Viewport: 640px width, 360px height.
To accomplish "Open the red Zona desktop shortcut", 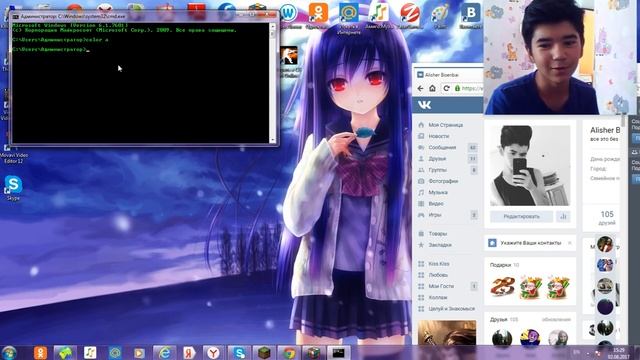I will pos(409,16).
